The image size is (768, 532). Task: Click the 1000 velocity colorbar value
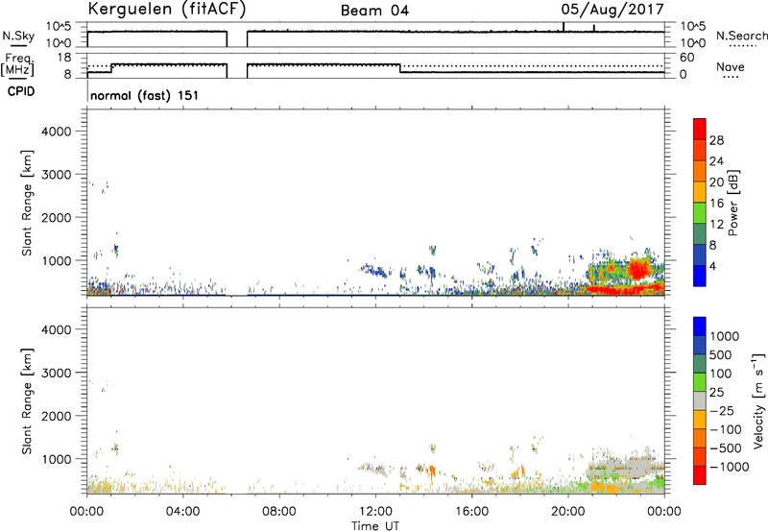(x=725, y=336)
